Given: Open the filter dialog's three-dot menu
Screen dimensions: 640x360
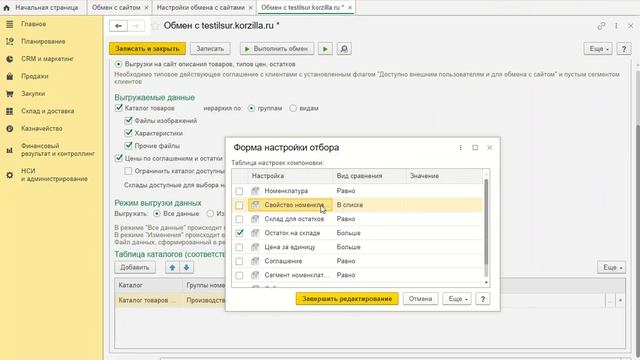Looking at the screenshot, I should click(460, 147).
